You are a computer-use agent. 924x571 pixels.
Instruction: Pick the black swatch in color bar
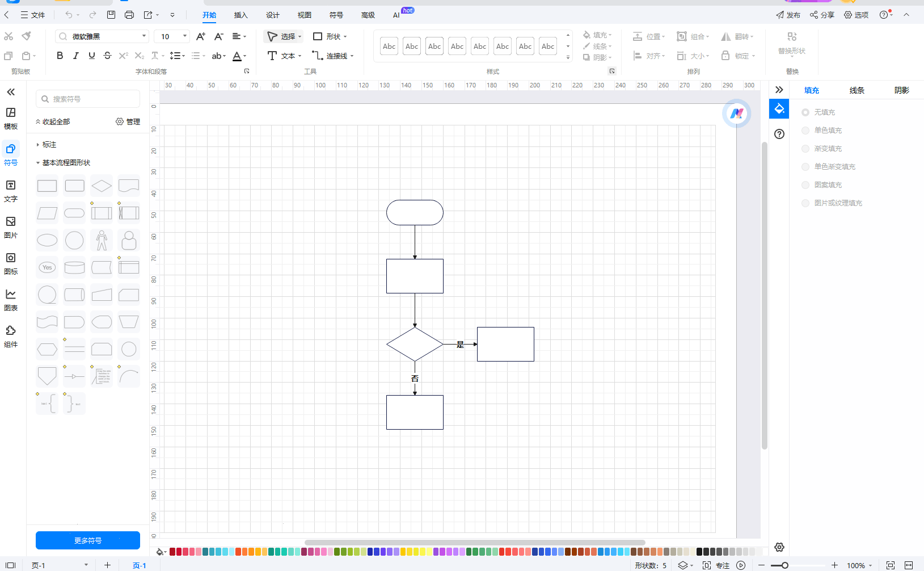point(699,552)
